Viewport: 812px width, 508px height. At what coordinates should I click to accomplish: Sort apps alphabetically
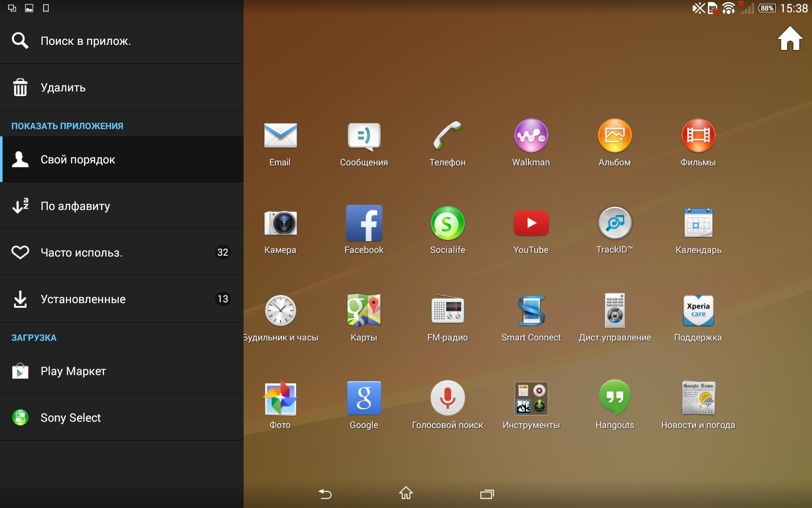click(122, 206)
